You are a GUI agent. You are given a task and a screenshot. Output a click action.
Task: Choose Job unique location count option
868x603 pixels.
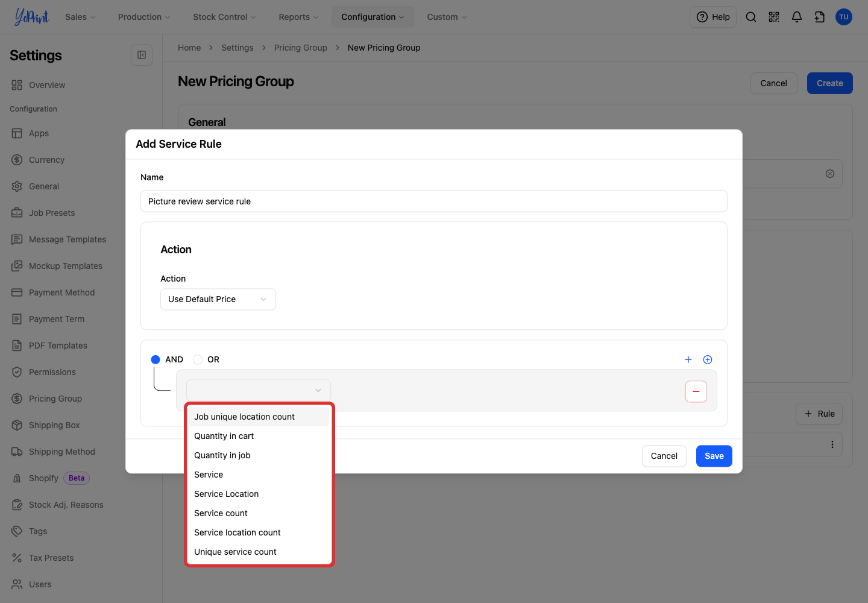(x=259, y=417)
